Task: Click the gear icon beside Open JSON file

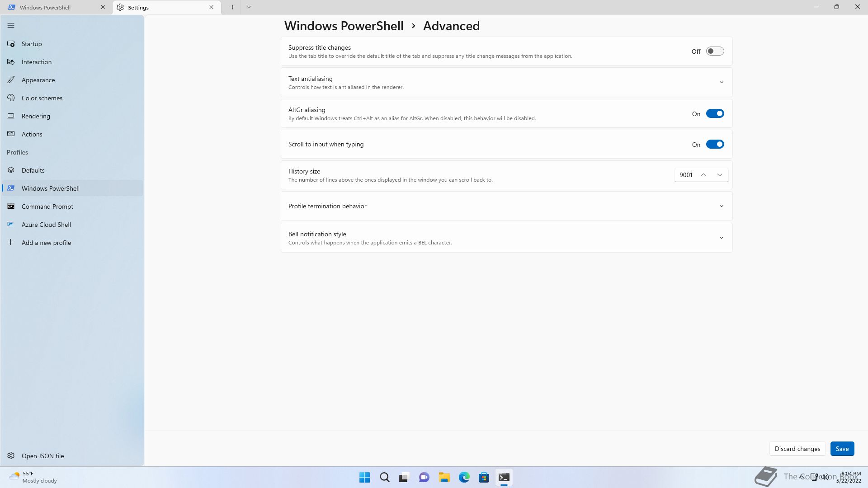Action: [x=11, y=456]
